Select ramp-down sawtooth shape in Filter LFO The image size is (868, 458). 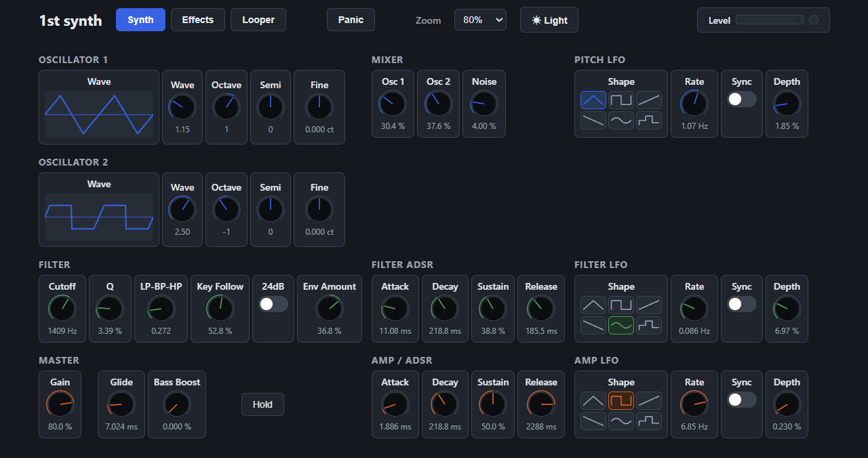(x=593, y=326)
